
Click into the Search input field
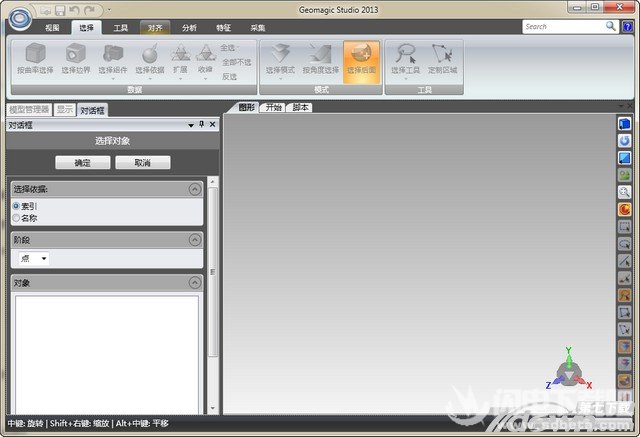(x=563, y=27)
